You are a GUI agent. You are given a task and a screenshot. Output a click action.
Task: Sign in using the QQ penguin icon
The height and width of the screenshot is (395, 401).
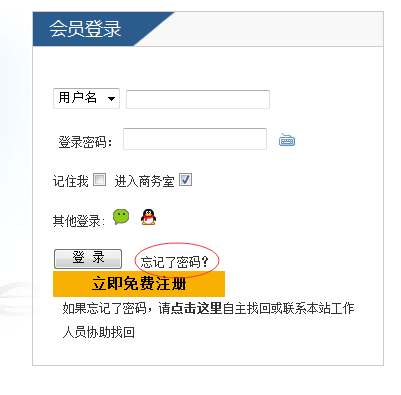pyautogui.click(x=148, y=217)
